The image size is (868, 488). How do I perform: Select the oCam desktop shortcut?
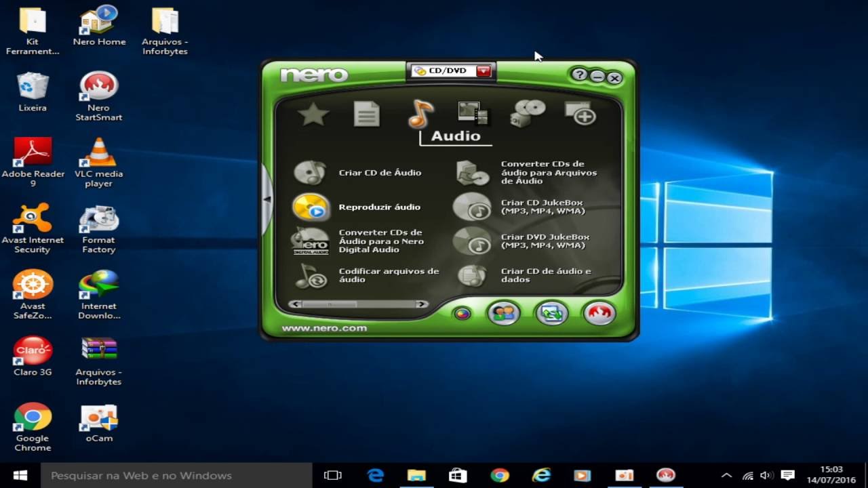(x=99, y=424)
